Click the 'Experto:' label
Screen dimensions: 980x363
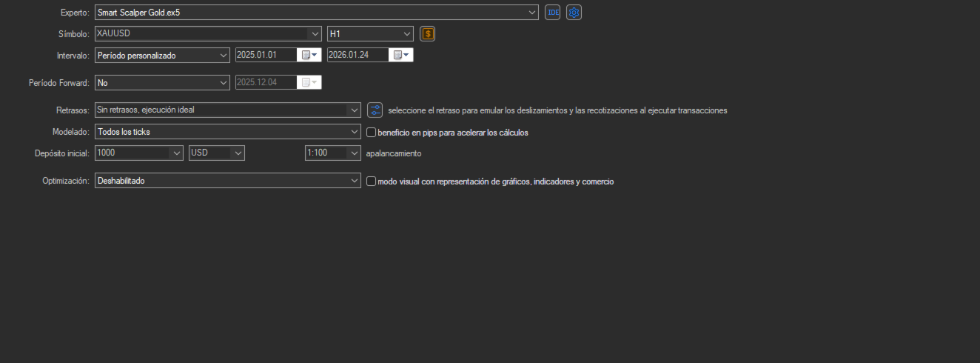pos(75,13)
